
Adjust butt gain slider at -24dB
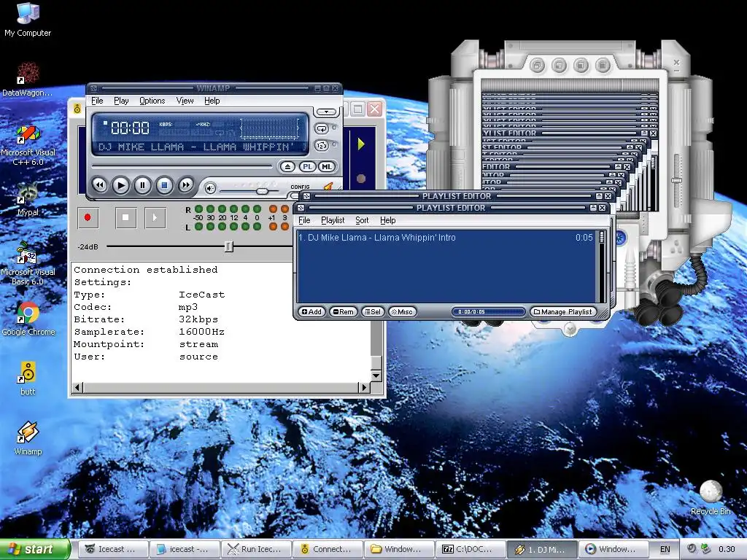(228, 246)
